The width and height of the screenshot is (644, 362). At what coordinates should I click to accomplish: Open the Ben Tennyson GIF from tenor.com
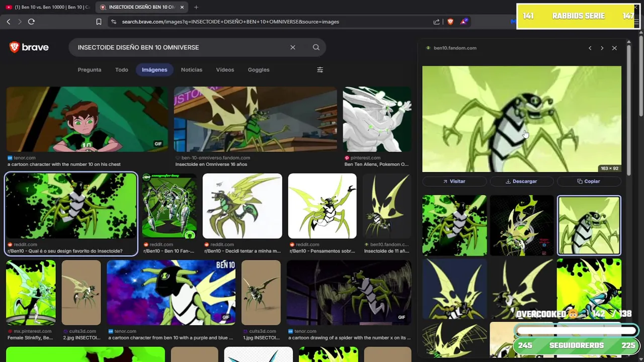pyautogui.click(x=87, y=119)
